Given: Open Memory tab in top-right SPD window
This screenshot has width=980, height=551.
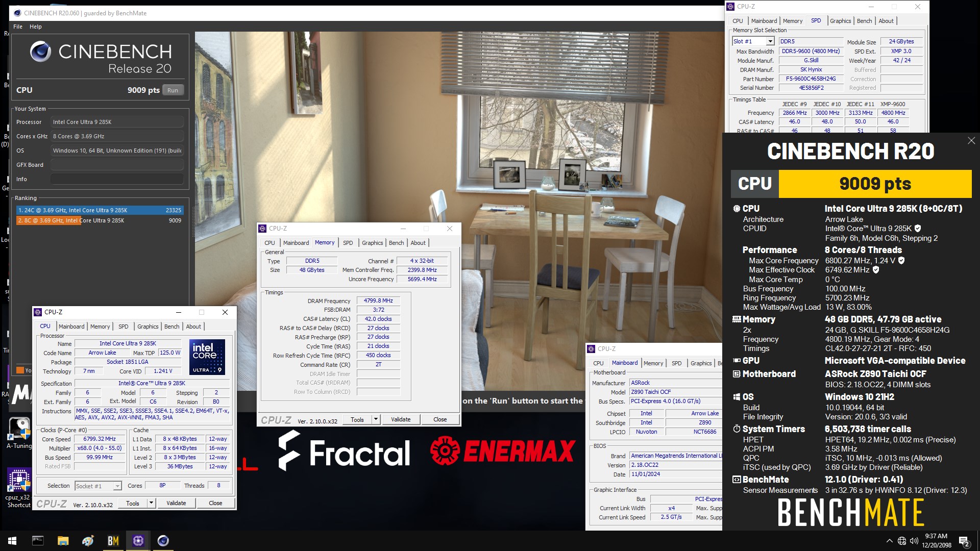Looking at the screenshot, I should pyautogui.click(x=793, y=21).
